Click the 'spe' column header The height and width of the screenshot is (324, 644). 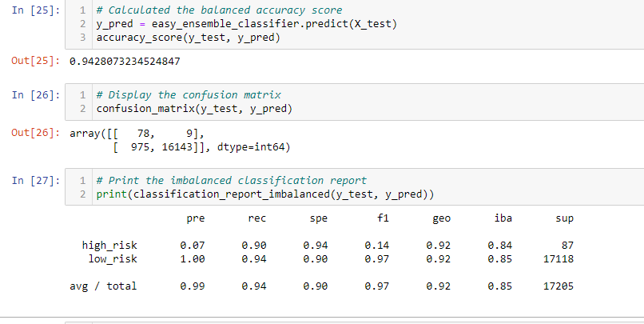[319, 218]
